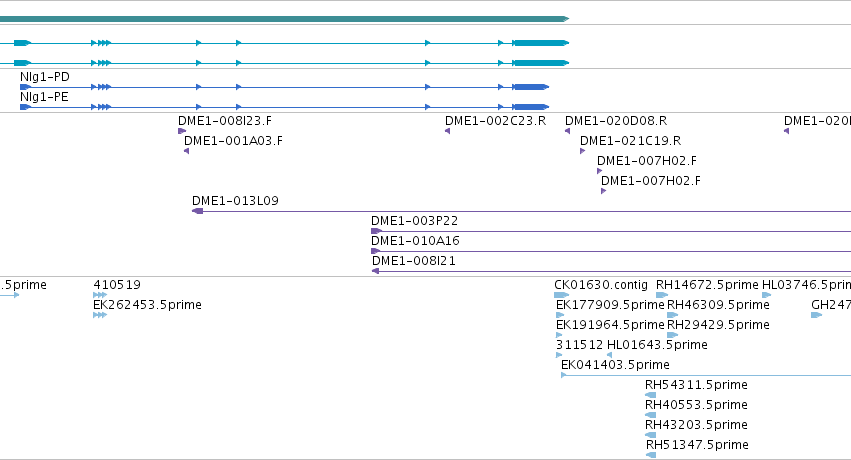
Task: Click the top thick gene span bar
Action: [x=284, y=19]
